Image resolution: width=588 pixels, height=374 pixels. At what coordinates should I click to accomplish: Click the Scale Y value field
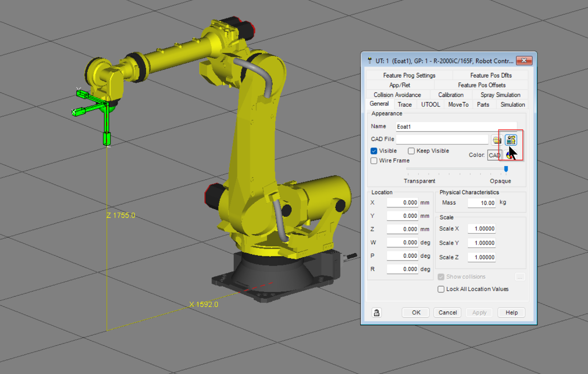point(481,243)
